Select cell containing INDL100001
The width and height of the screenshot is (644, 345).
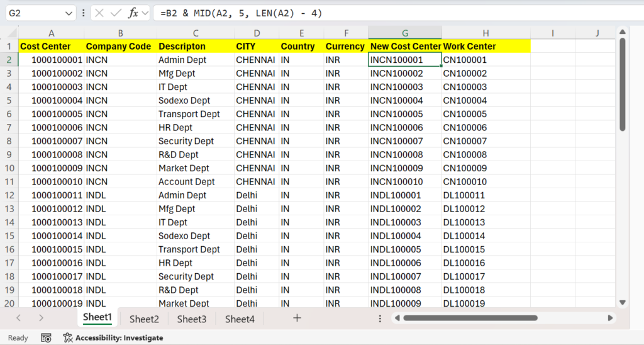pos(405,195)
